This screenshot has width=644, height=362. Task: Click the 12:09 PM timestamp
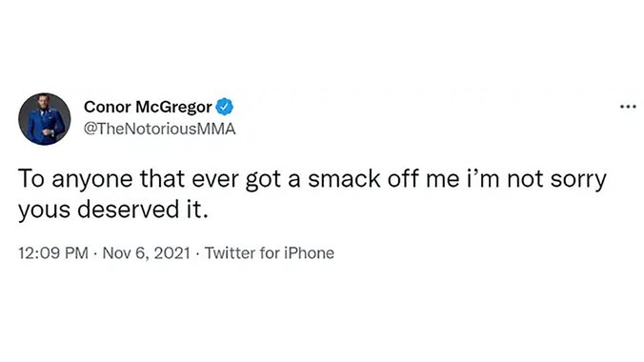coord(53,253)
